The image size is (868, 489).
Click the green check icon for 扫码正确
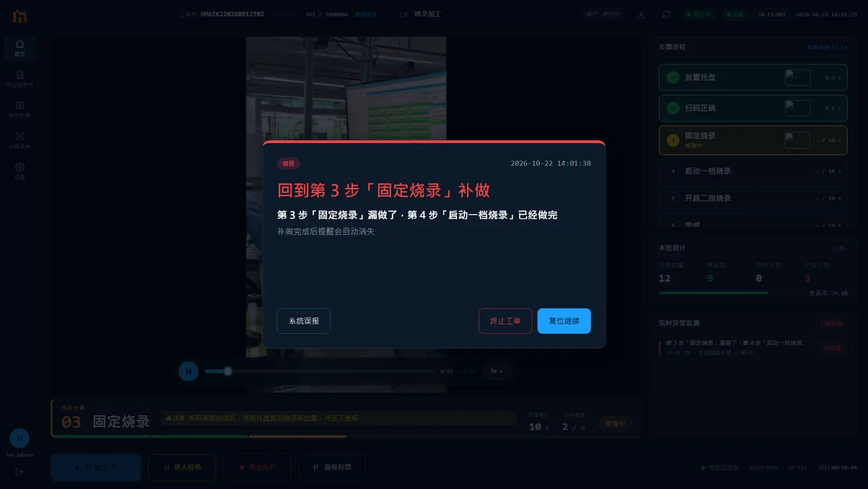coord(673,108)
